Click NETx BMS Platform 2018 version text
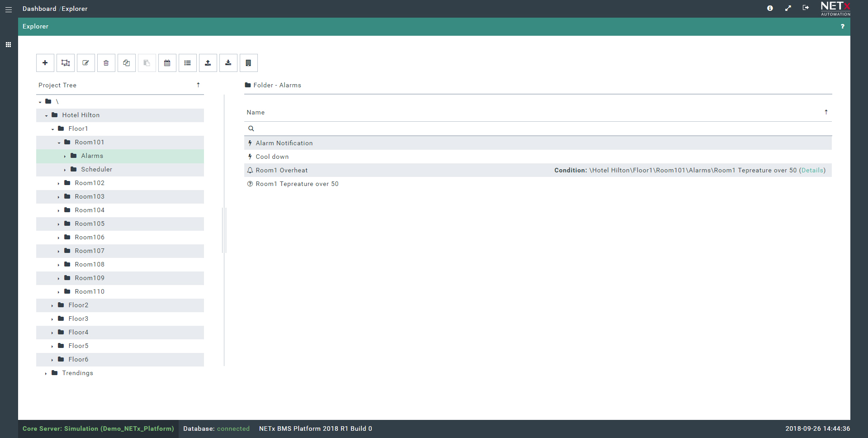The image size is (868, 438). point(316,428)
